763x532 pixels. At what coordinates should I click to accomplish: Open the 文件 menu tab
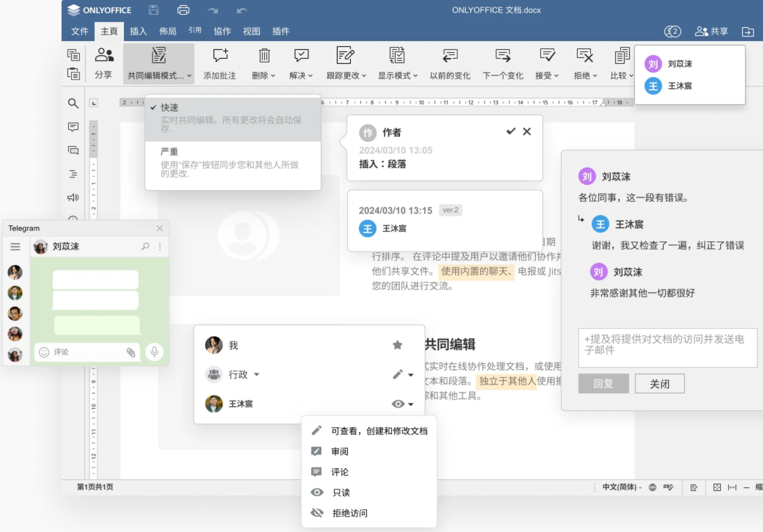pos(80,31)
